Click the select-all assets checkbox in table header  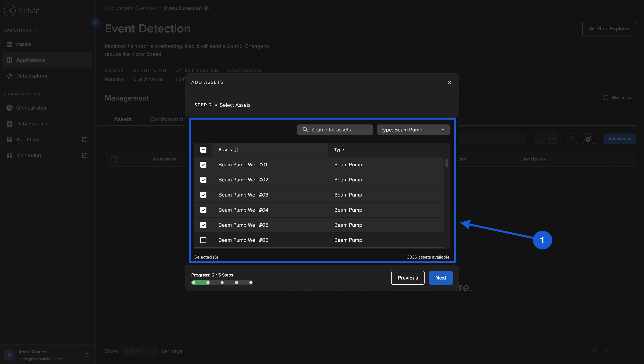click(x=203, y=150)
